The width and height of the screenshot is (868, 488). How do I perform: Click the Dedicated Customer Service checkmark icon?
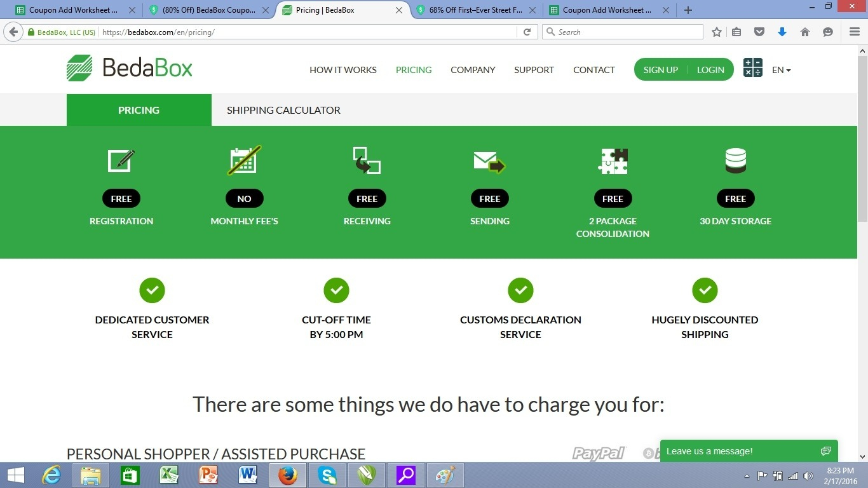click(x=152, y=290)
